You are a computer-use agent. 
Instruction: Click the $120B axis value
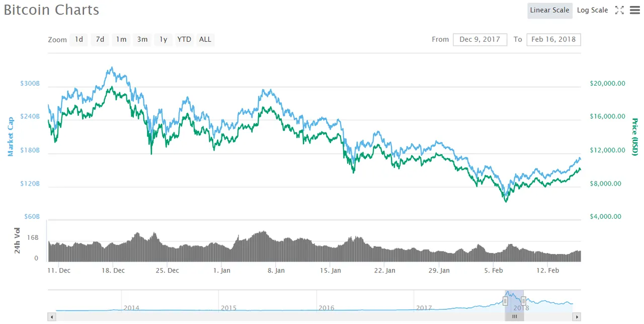29,183
